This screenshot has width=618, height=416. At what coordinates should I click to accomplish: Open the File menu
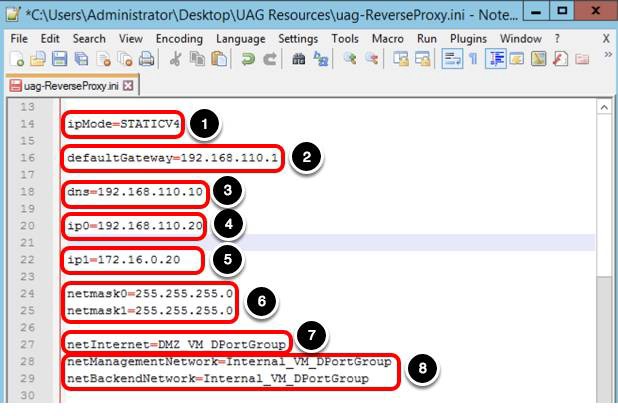click(x=19, y=39)
